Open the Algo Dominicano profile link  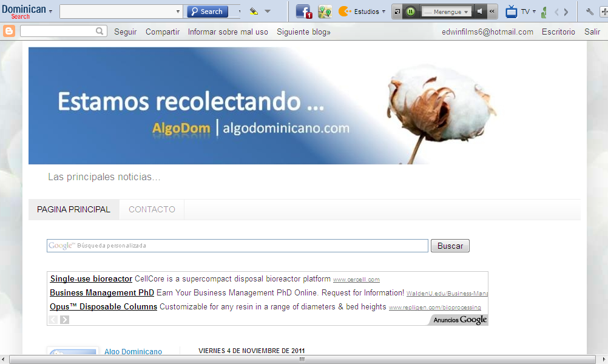[x=133, y=351]
